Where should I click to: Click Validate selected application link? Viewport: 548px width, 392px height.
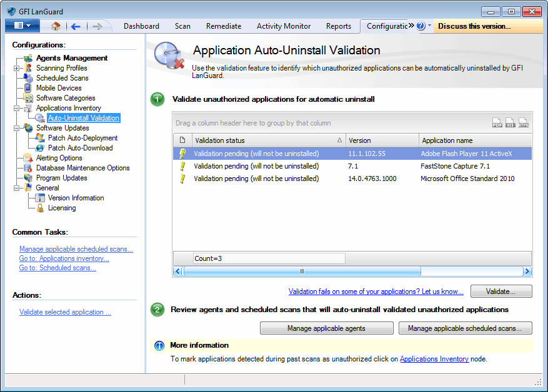pos(65,312)
